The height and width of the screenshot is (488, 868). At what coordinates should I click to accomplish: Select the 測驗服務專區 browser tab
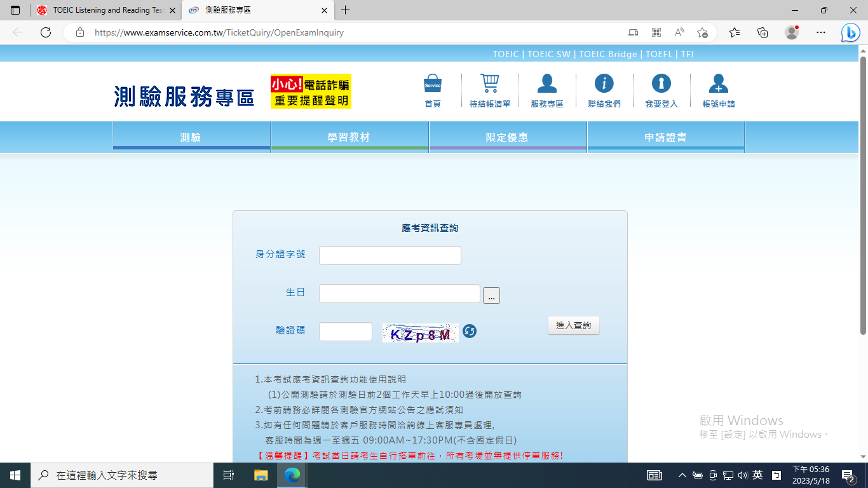[257, 10]
